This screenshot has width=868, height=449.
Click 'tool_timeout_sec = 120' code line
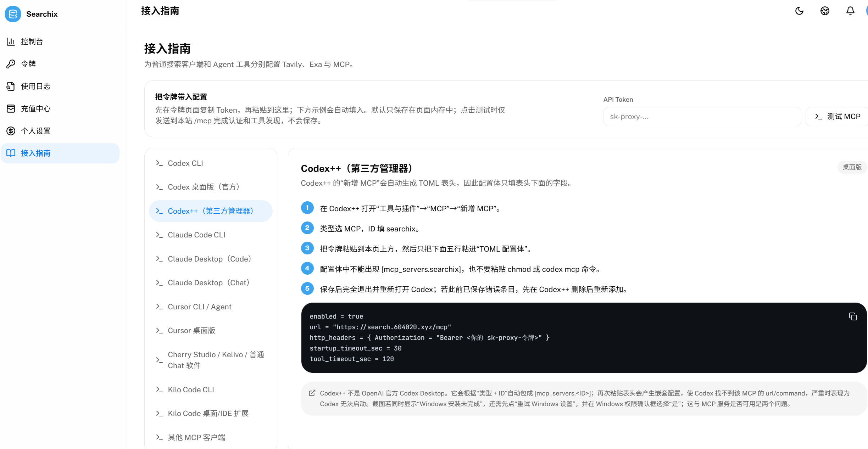(x=352, y=359)
